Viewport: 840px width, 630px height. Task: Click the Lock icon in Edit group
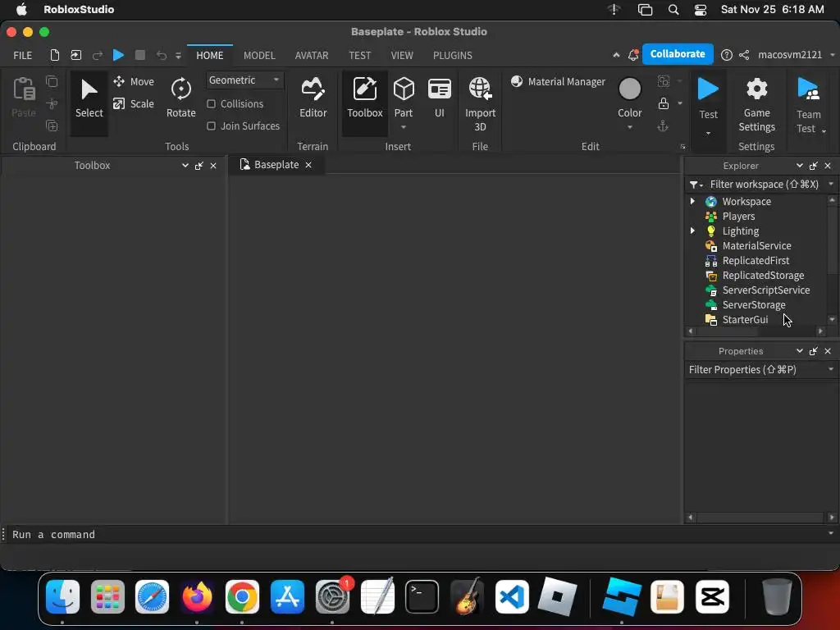663,103
